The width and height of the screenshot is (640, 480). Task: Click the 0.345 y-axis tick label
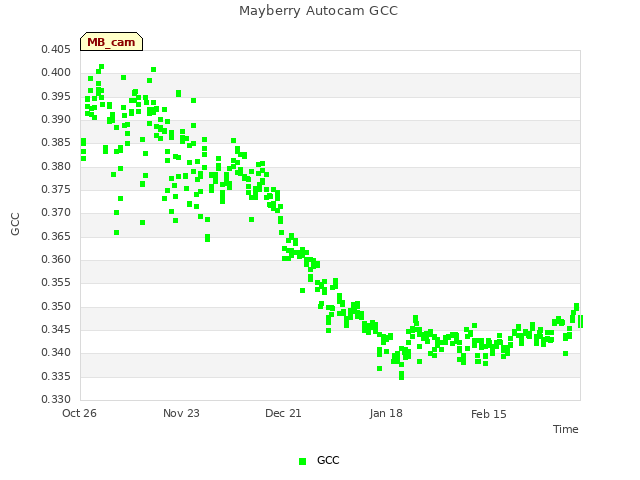(56, 329)
